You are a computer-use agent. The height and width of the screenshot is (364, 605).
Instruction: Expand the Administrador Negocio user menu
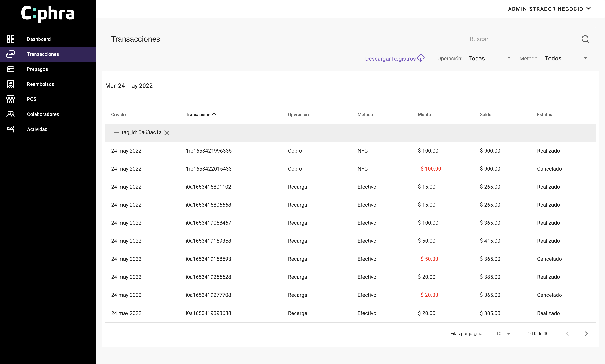[x=549, y=9]
